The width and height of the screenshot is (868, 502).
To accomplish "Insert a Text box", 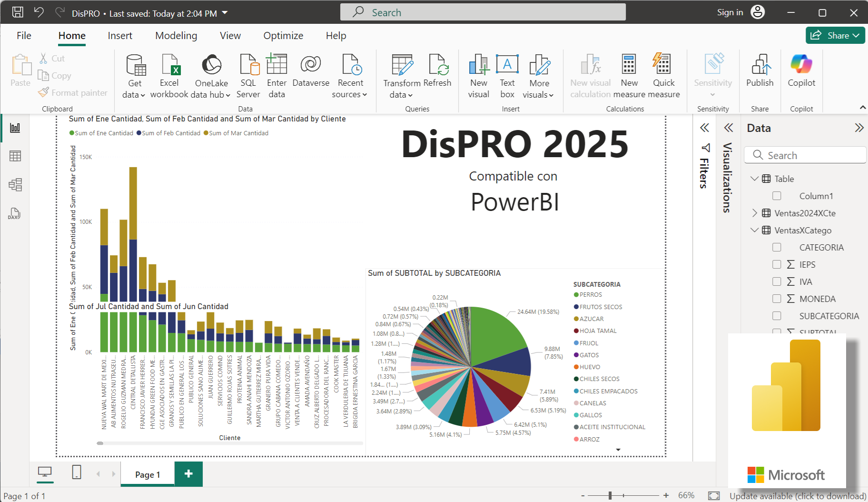I will click(x=507, y=64).
